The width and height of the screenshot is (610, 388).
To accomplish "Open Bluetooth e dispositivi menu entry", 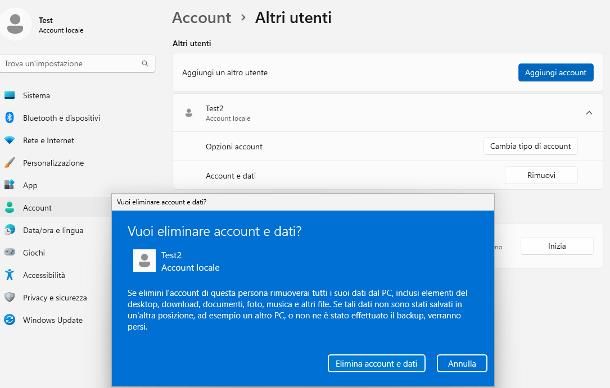I will click(x=61, y=118).
